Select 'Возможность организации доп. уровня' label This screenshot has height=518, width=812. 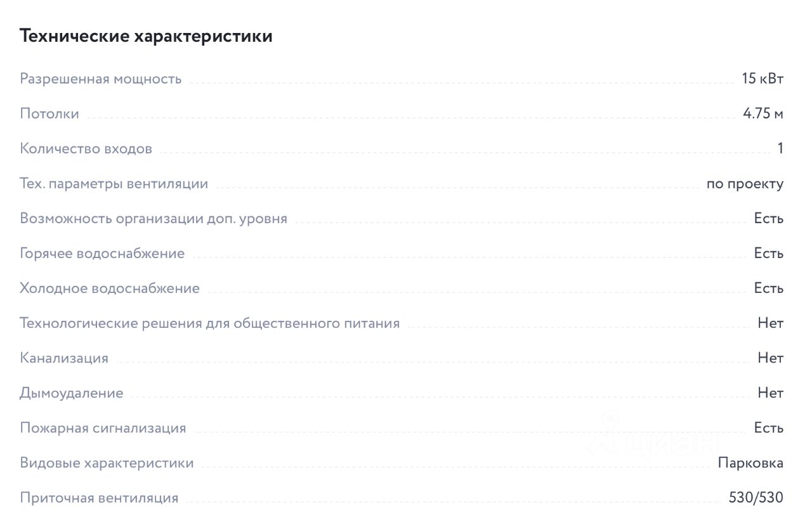click(x=154, y=219)
